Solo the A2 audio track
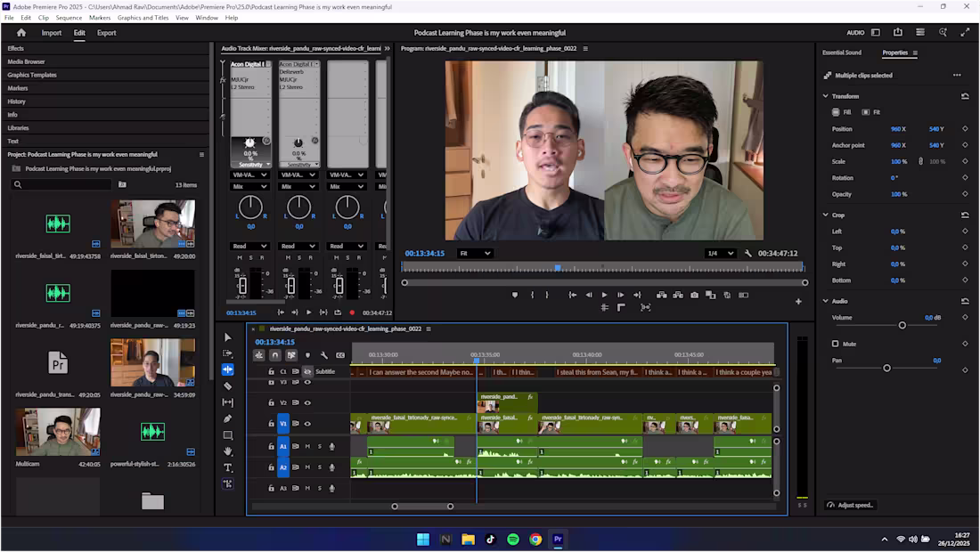980x552 pixels. 320,467
